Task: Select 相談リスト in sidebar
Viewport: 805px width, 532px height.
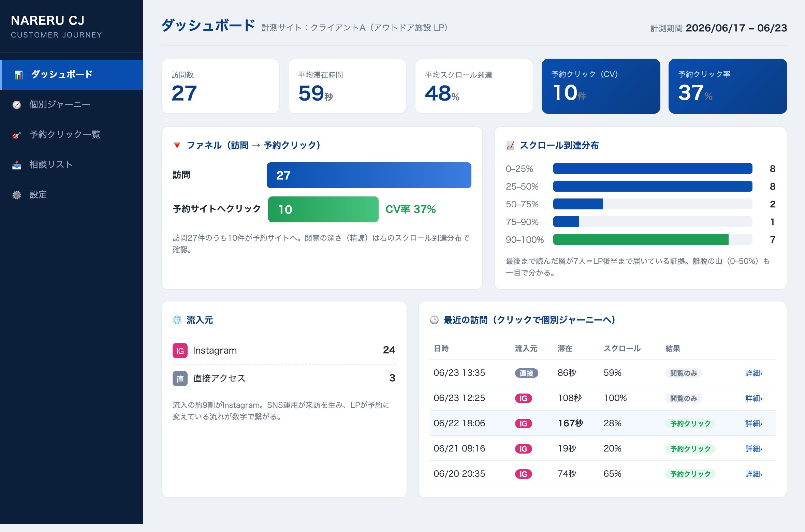Action: pos(72,165)
